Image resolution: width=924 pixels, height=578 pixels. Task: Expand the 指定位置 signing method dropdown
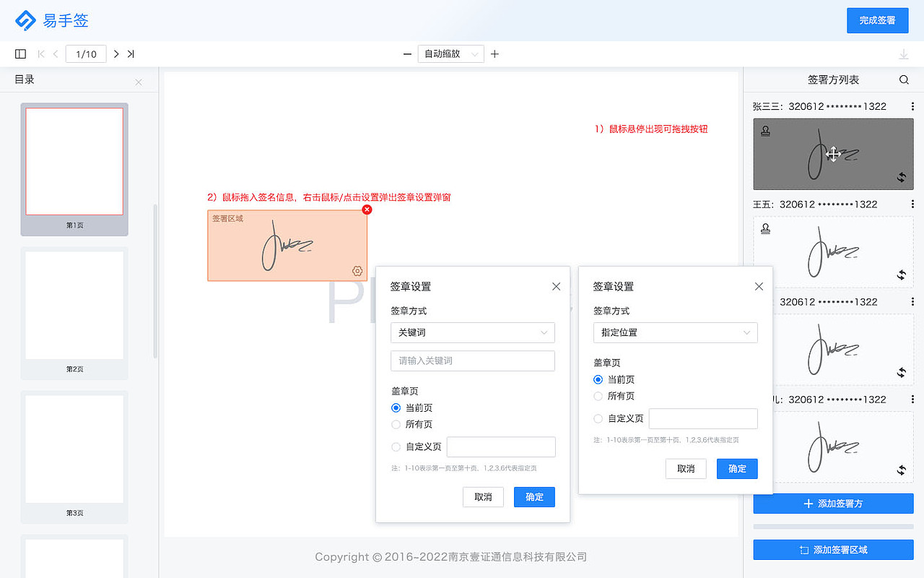676,332
